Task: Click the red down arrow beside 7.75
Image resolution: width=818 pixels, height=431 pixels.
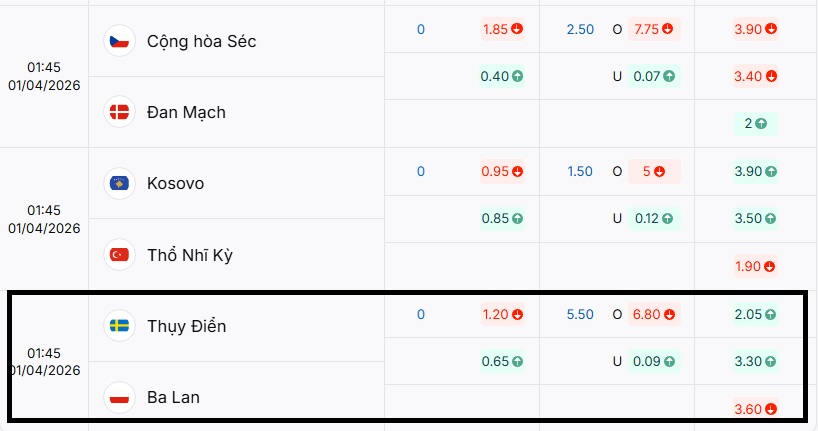Action: (667, 29)
